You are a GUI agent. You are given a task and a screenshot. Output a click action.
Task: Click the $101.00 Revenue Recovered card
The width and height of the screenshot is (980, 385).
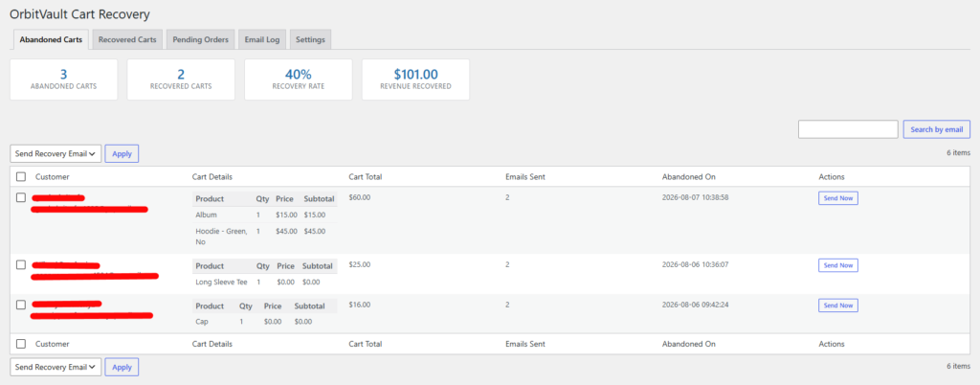pyautogui.click(x=415, y=79)
